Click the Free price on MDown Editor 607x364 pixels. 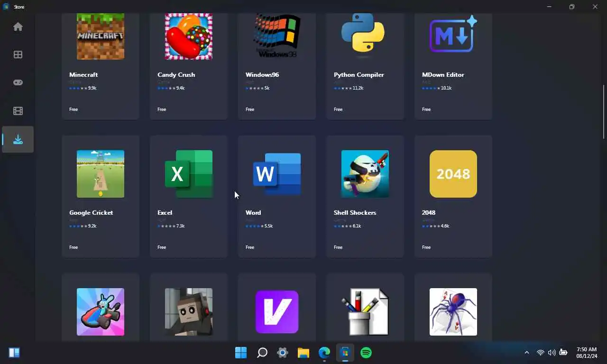click(426, 109)
